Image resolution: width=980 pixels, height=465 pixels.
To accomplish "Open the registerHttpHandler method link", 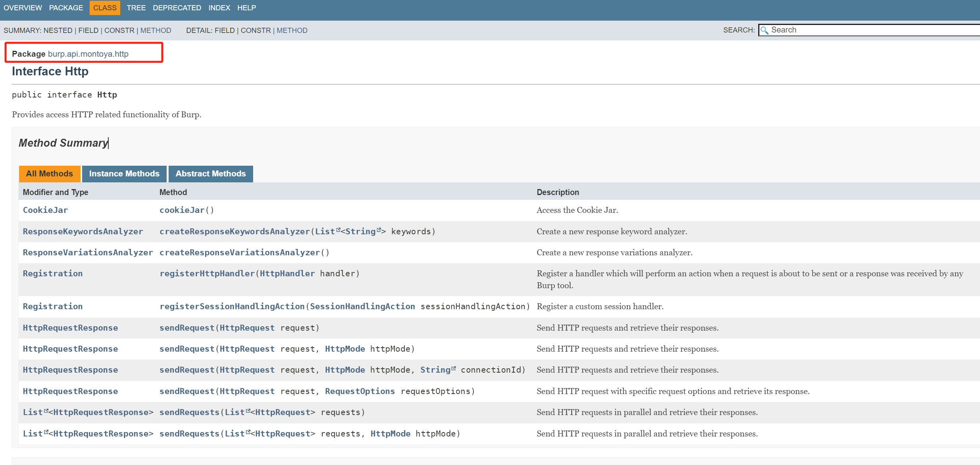I will [x=207, y=274].
